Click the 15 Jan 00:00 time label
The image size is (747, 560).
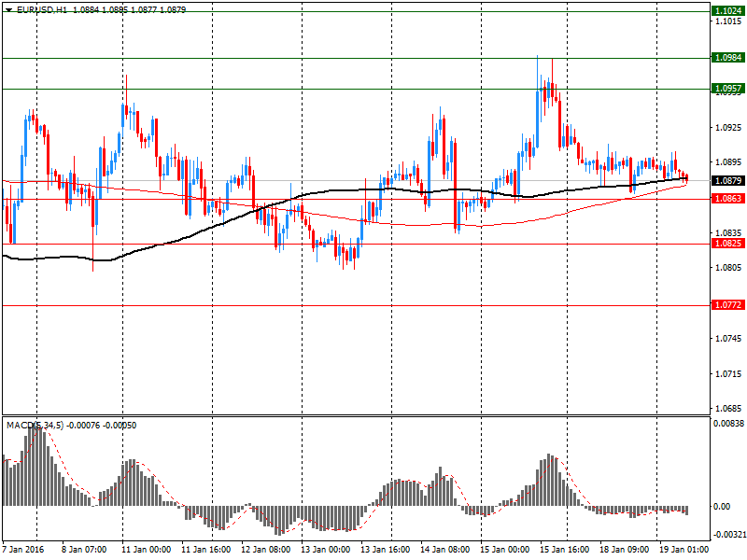(504, 550)
